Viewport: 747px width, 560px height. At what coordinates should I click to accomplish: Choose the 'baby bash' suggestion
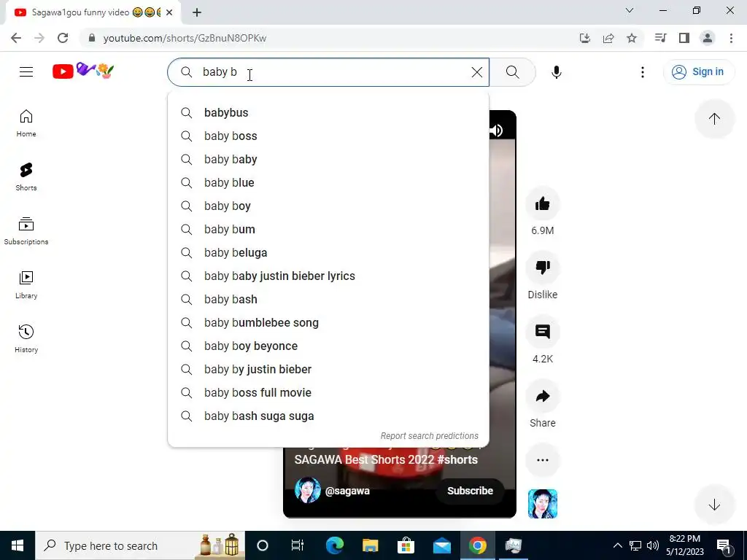click(x=328, y=299)
